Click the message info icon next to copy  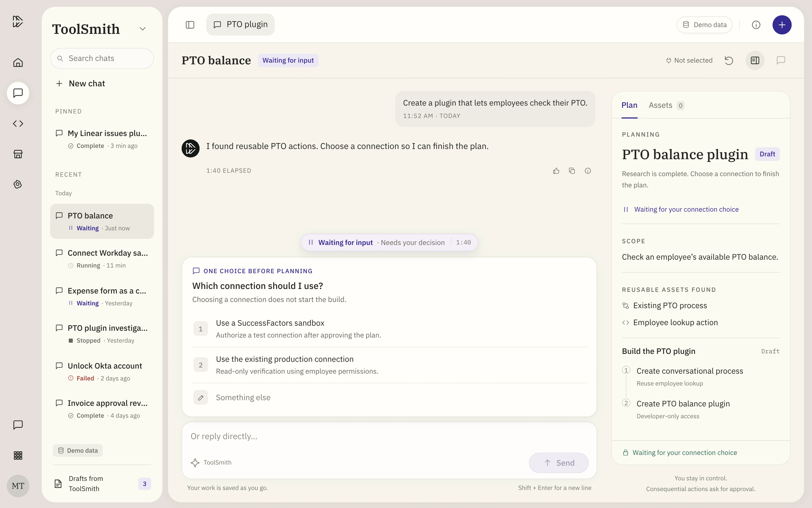pyautogui.click(x=588, y=171)
